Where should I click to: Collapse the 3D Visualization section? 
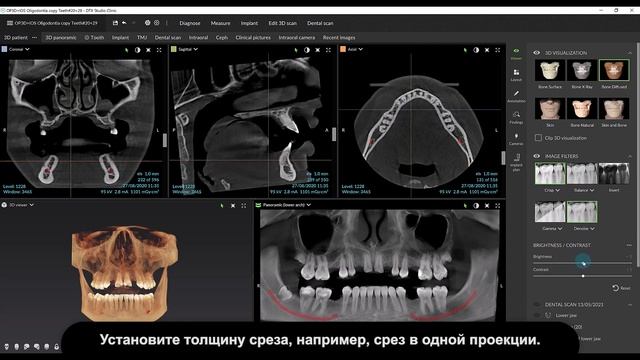point(630,53)
